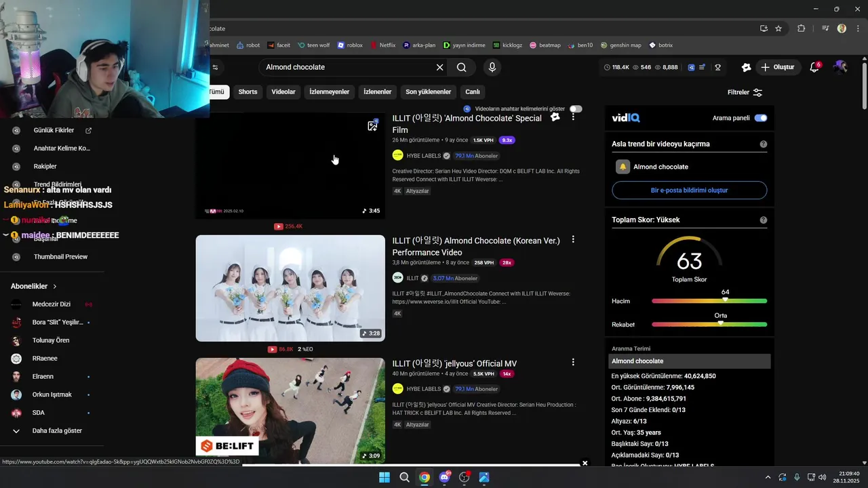Click the star-shaped icon beside Oluştur
The image size is (868, 488).
pos(746,67)
